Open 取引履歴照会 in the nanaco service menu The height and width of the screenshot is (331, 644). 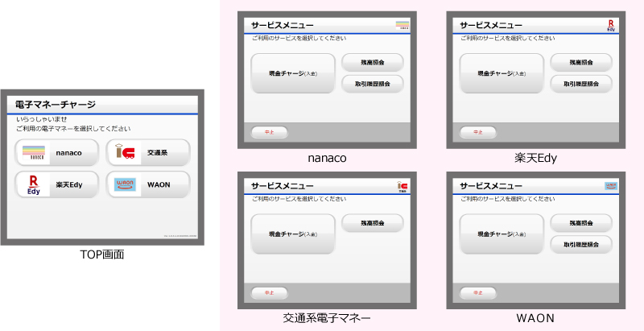coord(373,84)
